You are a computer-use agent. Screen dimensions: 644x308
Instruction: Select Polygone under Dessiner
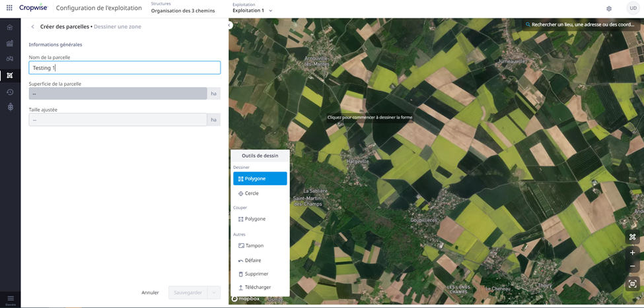(260, 179)
